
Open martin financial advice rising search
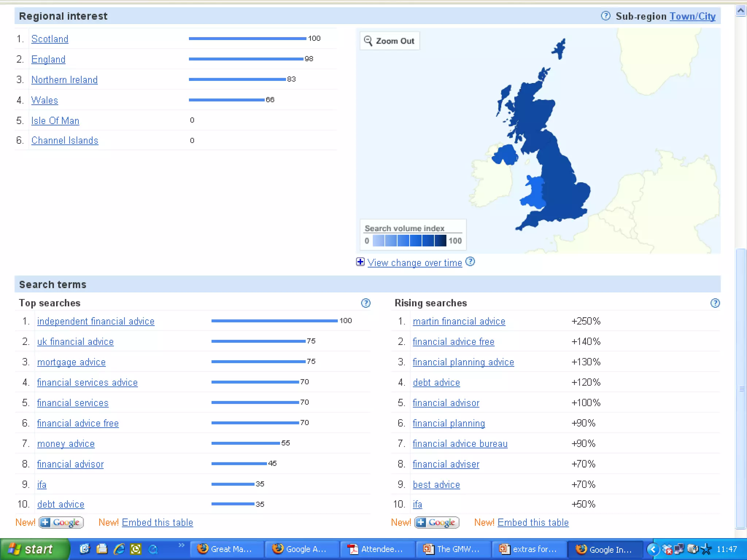459,321
